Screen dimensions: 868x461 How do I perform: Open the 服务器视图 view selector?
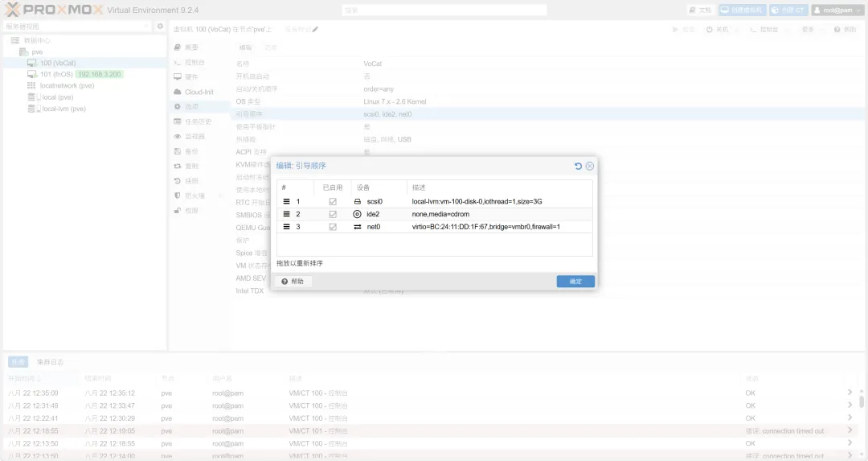click(x=77, y=26)
